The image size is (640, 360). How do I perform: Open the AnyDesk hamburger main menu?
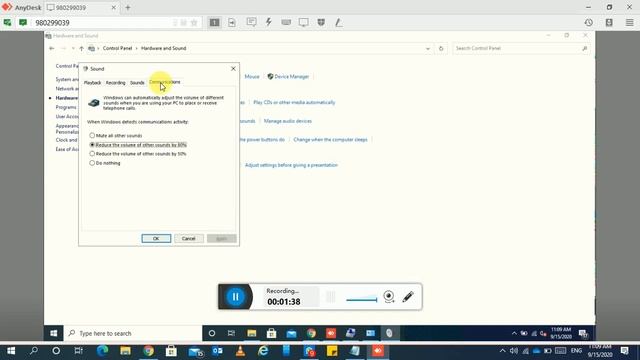coord(629,23)
